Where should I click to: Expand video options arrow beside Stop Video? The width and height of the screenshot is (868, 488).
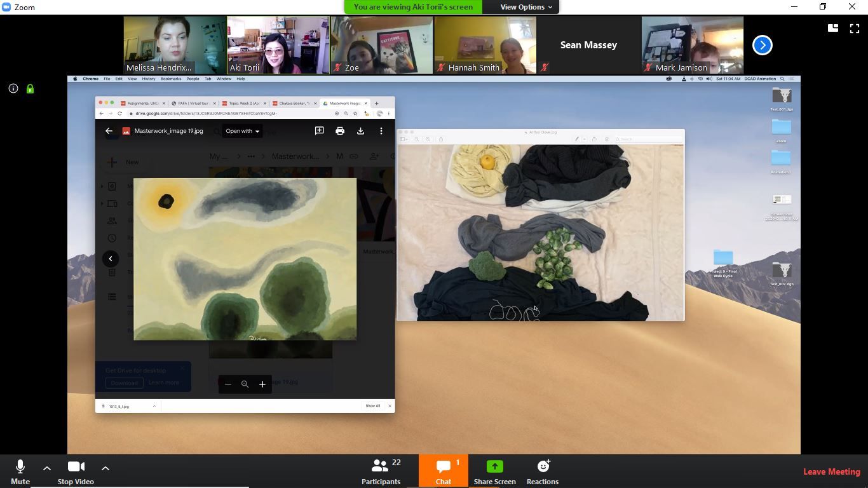105,468
